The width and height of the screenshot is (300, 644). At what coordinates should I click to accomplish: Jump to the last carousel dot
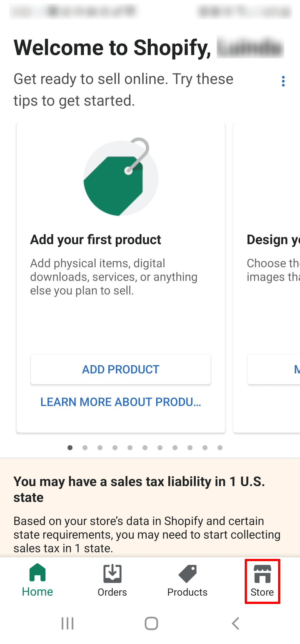tap(219, 448)
